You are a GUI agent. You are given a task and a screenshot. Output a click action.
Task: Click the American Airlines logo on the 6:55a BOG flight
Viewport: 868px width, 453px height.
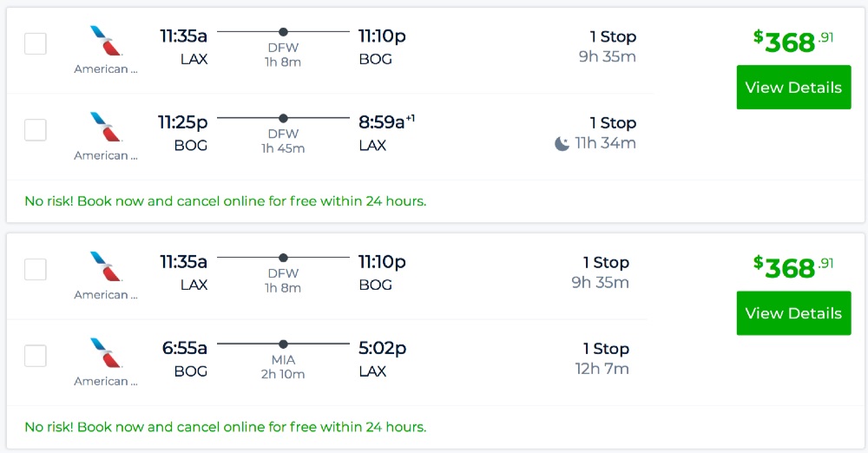click(107, 352)
